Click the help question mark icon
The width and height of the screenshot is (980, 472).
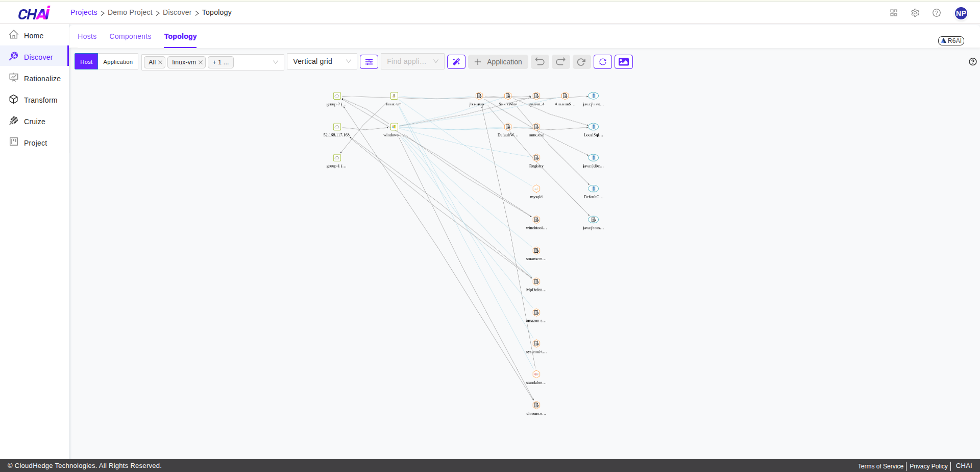tap(937, 13)
